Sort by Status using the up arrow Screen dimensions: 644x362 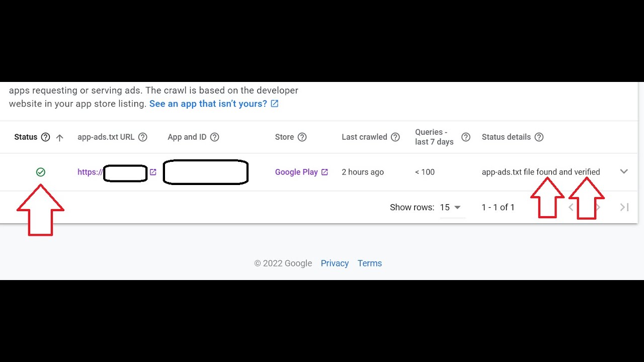(59, 137)
